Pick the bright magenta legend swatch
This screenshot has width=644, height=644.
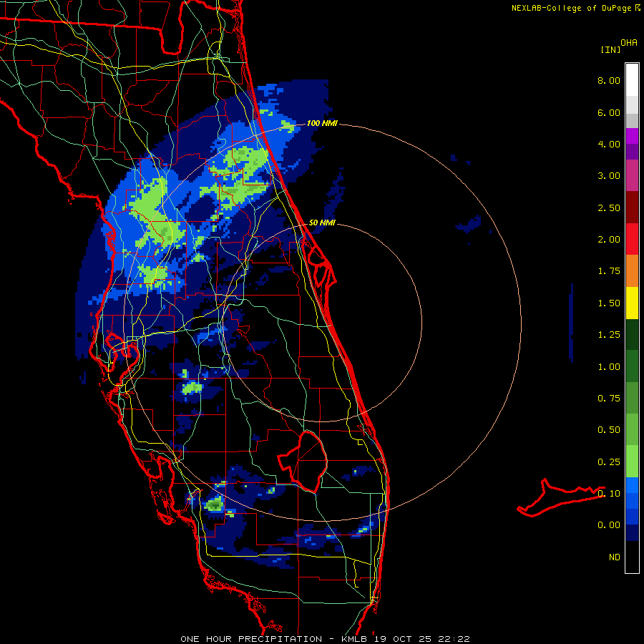[632, 136]
